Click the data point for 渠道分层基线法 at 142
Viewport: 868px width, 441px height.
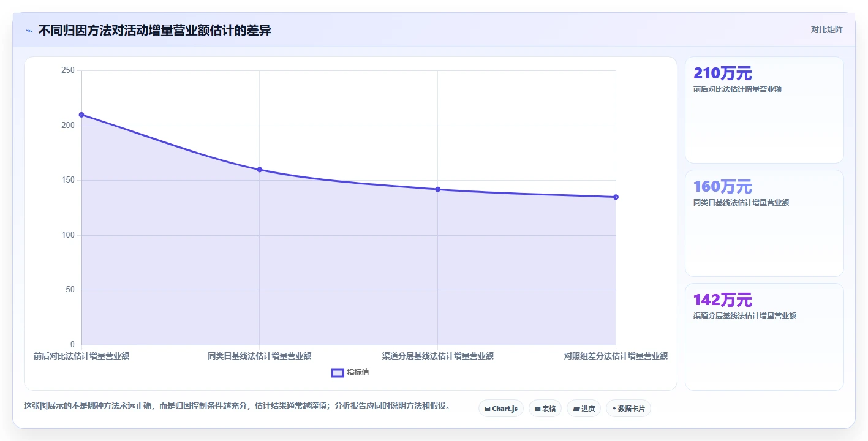point(437,189)
